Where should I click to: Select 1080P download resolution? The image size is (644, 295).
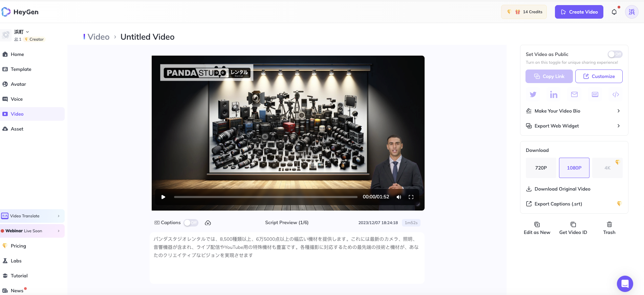(x=574, y=168)
